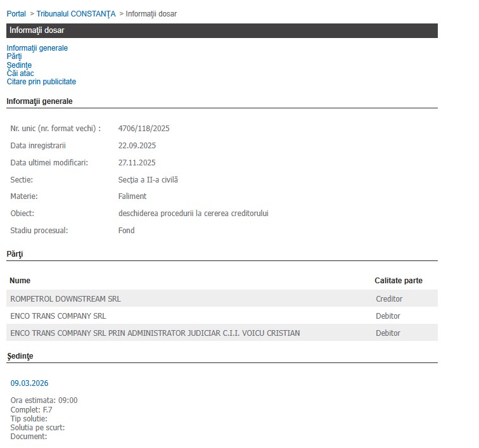Click the Creditor cell in parties table
This screenshot has height=448, width=479.
(x=389, y=299)
